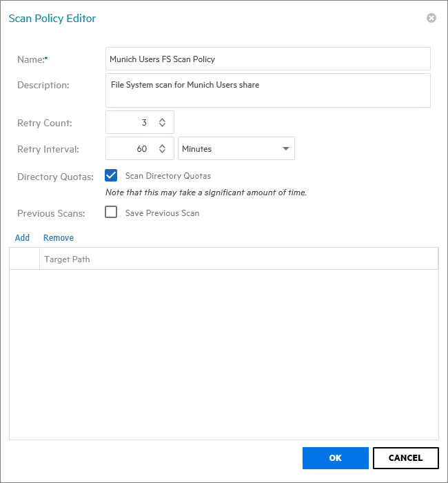Click the Scan Policy Editor title text
The width and height of the screenshot is (448, 483).
click(52, 19)
